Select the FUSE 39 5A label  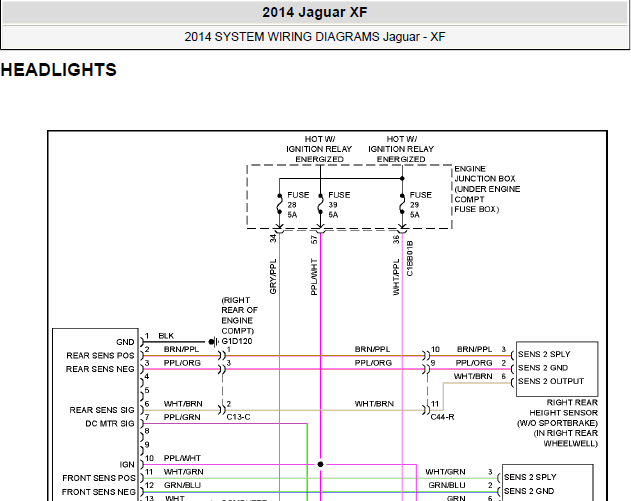[x=339, y=205]
